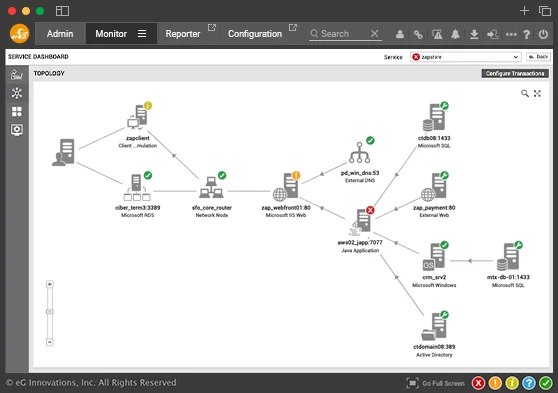Select the zap_webfront01:80 IIS node

(286, 187)
